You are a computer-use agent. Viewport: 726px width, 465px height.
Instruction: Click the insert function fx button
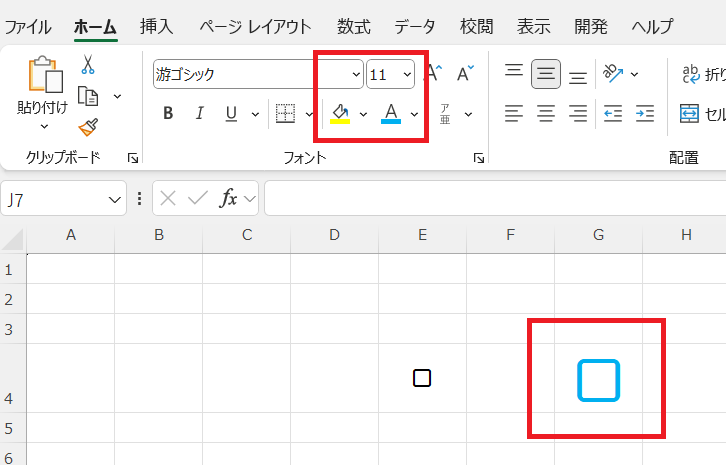(228, 199)
